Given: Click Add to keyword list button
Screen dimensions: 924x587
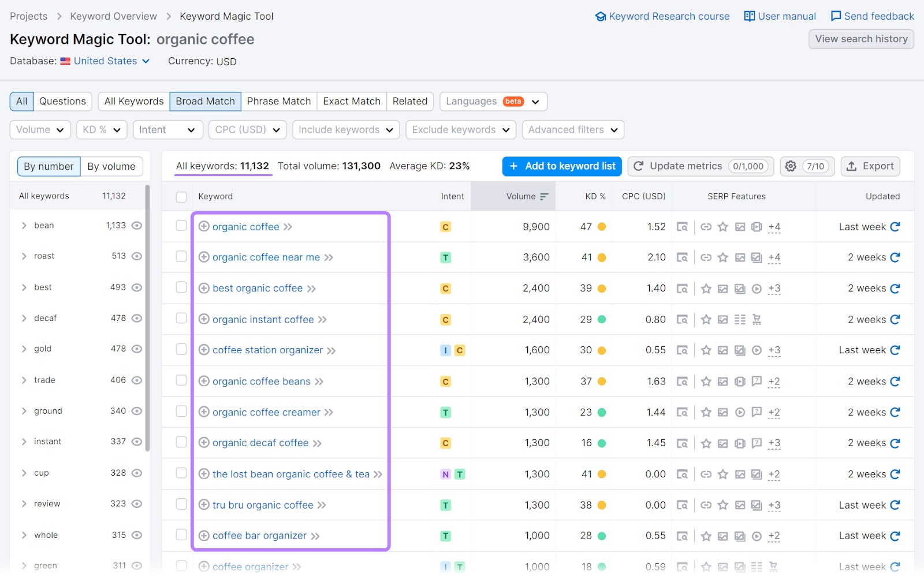Looking at the screenshot, I should [562, 166].
